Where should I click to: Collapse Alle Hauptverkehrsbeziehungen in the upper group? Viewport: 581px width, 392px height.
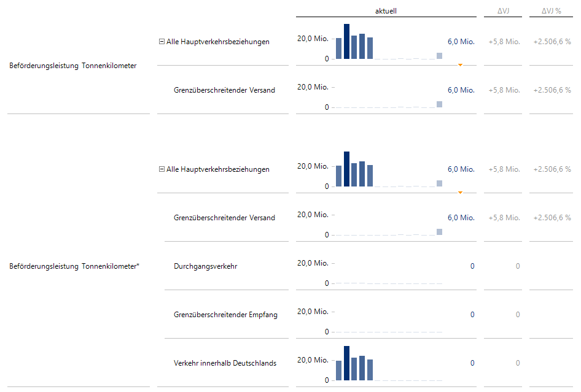(x=162, y=42)
